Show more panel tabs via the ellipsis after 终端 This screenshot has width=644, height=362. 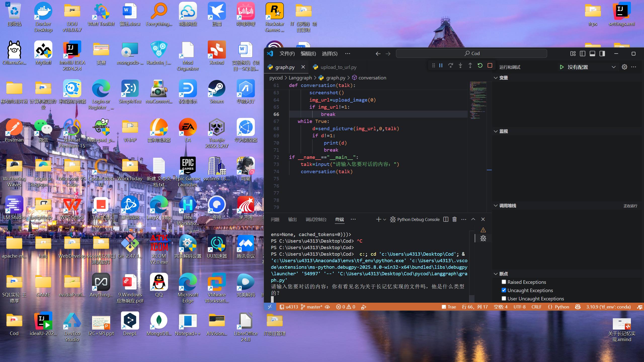coord(353,219)
